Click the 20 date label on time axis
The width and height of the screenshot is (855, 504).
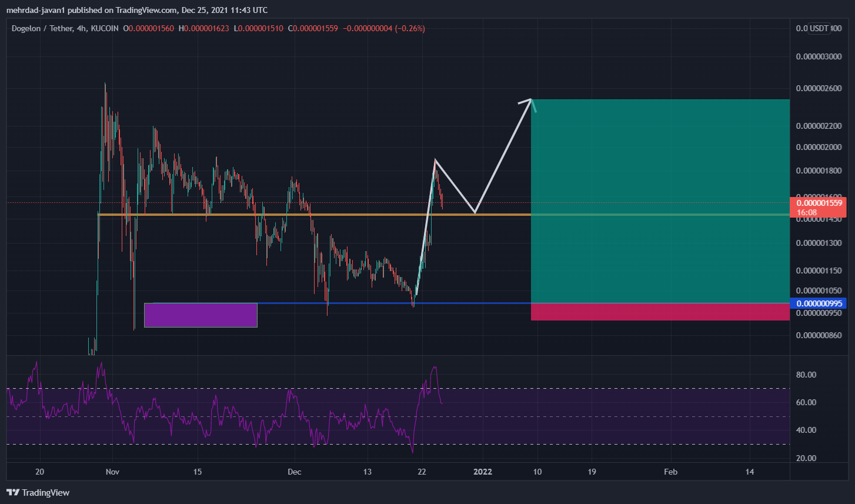tap(40, 472)
